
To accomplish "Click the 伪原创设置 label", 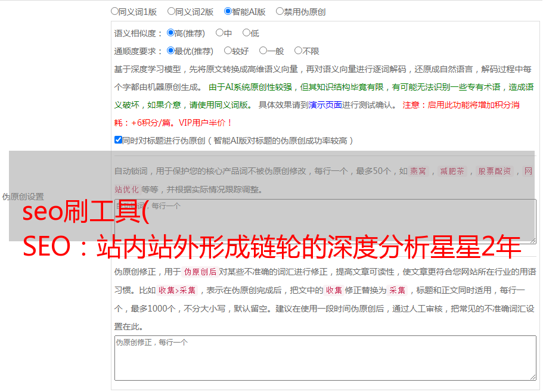I will (23, 197).
